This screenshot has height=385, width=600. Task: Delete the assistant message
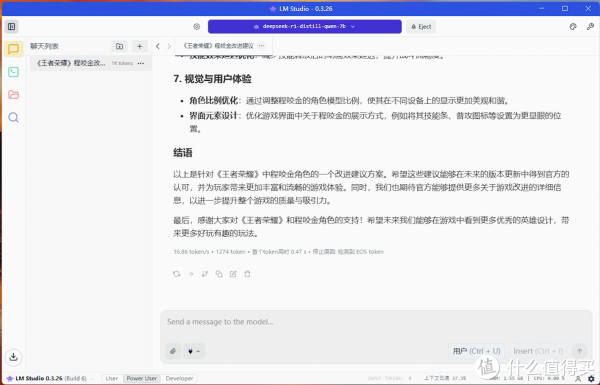[x=247, y=274]
